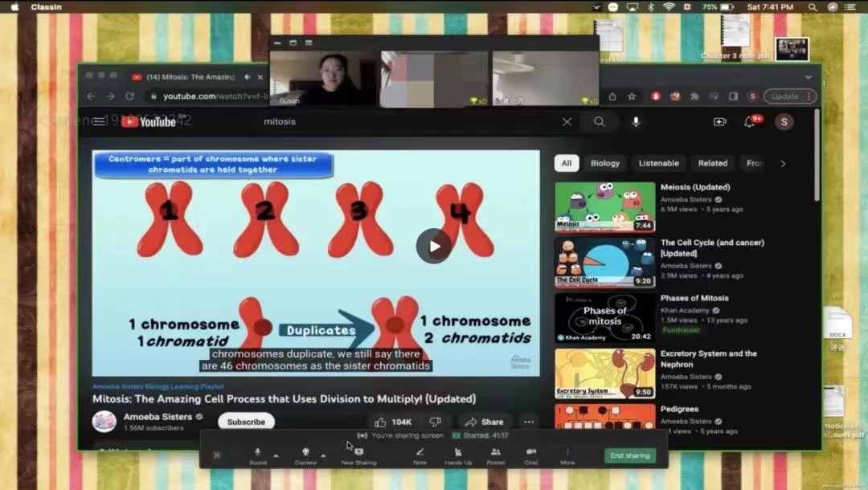Open more video actions ellipsis
Viewport: 868px width, 490px height.
pyautogui.click(x=529, y=422)
